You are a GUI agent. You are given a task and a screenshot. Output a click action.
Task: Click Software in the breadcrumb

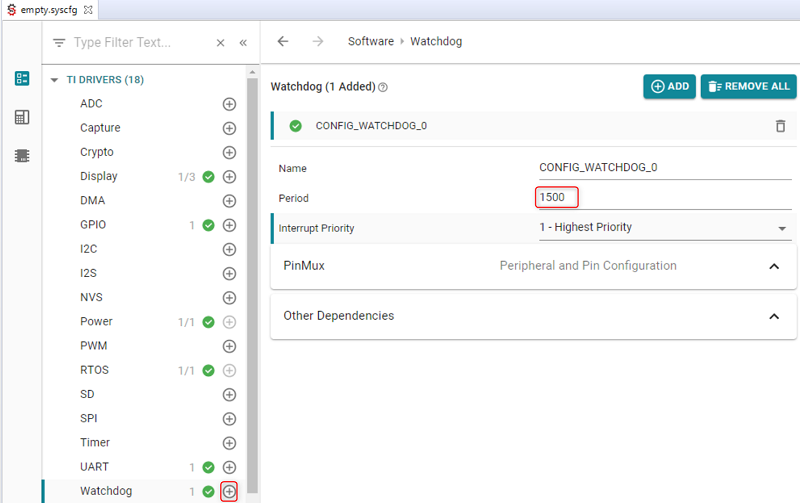tap(370, 42)
